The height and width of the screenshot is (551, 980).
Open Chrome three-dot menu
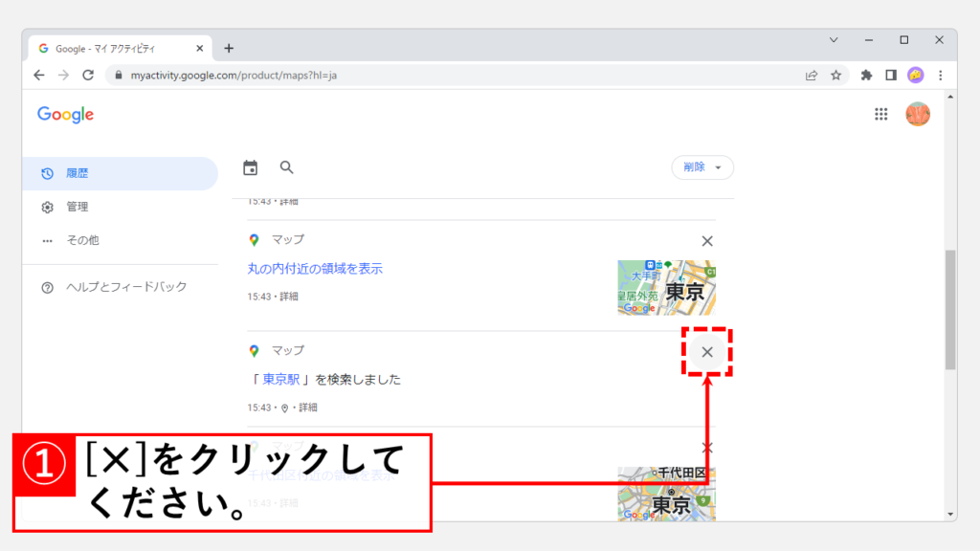coord(940,75)
